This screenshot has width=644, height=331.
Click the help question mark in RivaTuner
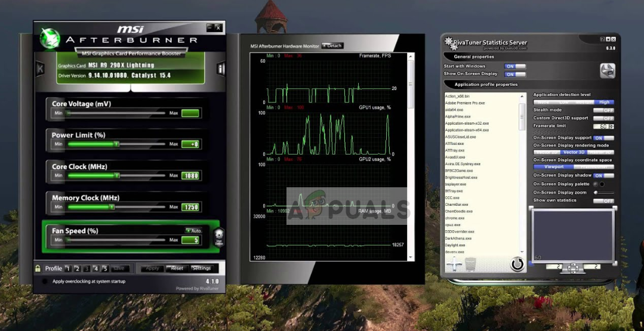602,39
